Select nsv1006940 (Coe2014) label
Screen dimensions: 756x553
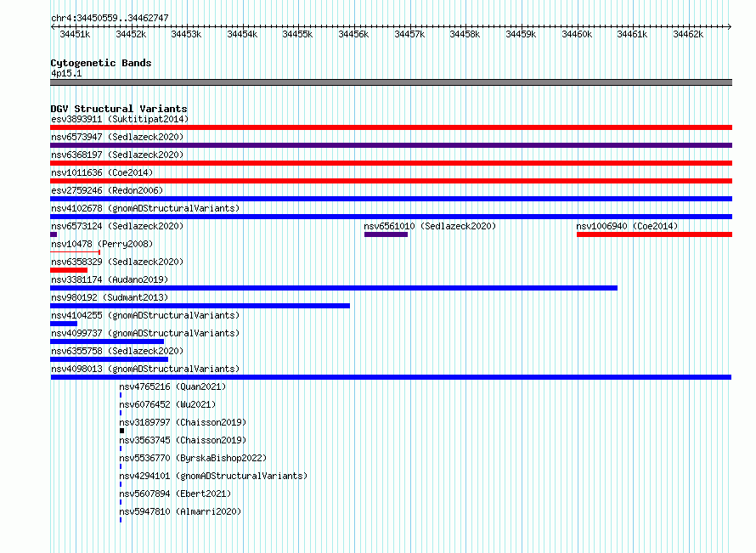[x=627, y=226]
